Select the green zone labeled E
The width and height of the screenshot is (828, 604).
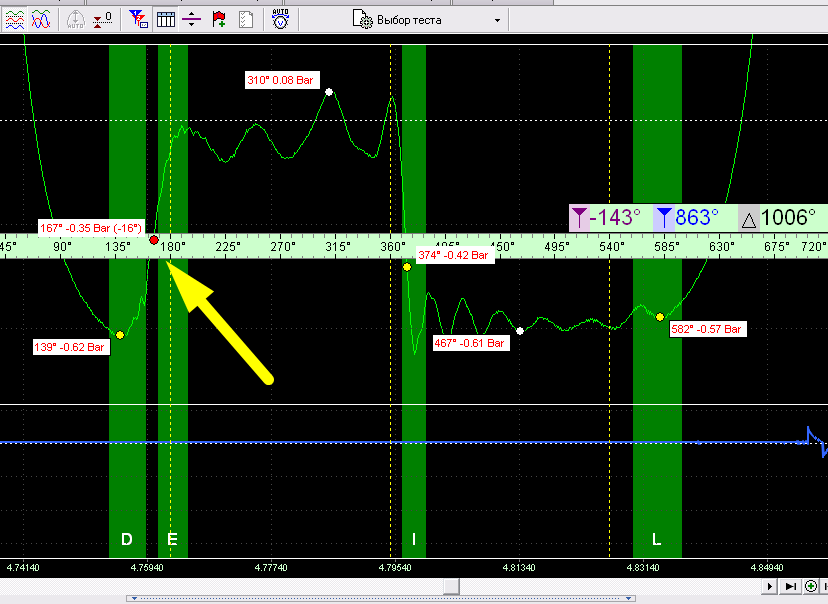coord(173,301)
